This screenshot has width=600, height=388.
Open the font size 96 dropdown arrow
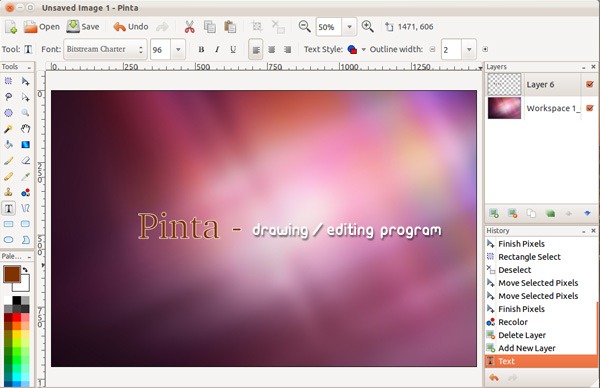pyautogui.click(x=178, y=49)
